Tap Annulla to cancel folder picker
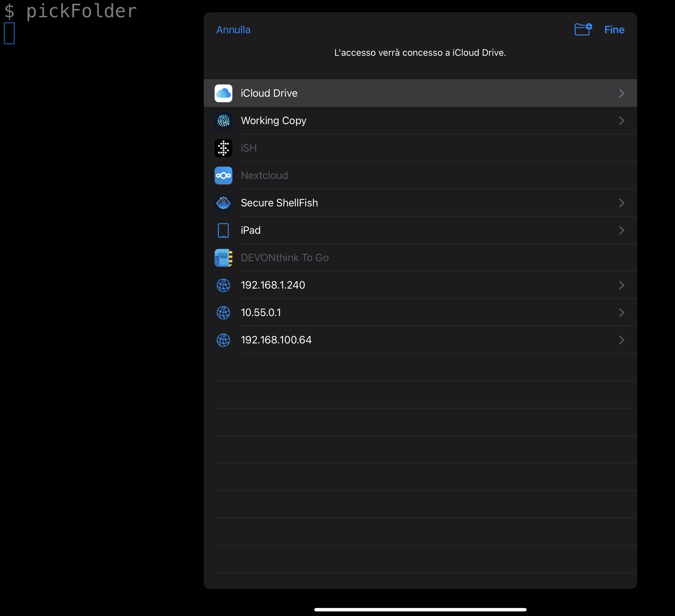This screenshot has width=675, height=616. pos(233,30)
